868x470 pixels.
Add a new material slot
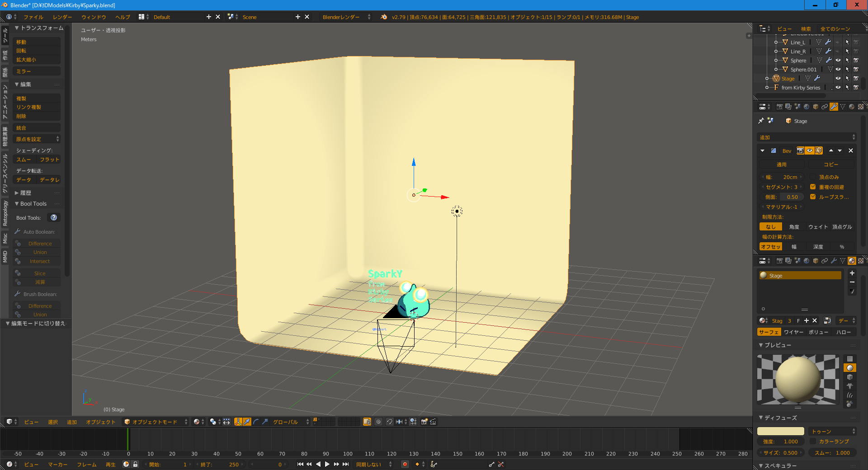point(852,273)
